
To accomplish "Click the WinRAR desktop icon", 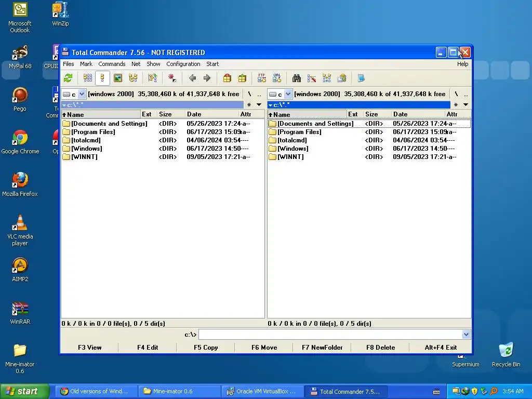I will (20, 313).
